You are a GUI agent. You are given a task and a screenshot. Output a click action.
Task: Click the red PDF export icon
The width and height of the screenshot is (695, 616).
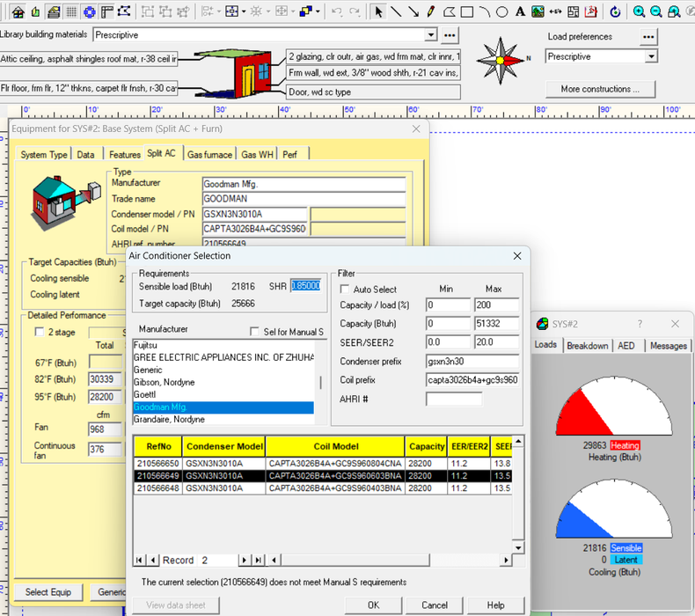(590, 12)
